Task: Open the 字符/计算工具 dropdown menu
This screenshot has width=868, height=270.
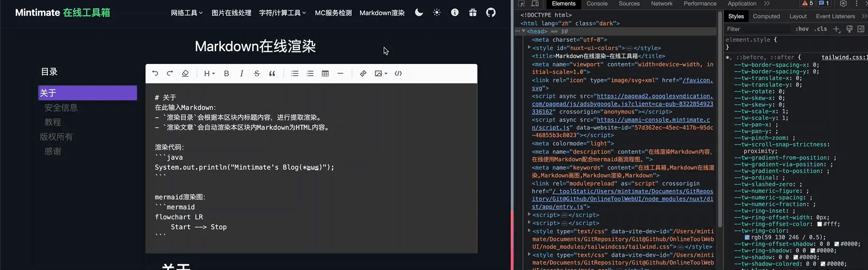Action: [283, 13]
